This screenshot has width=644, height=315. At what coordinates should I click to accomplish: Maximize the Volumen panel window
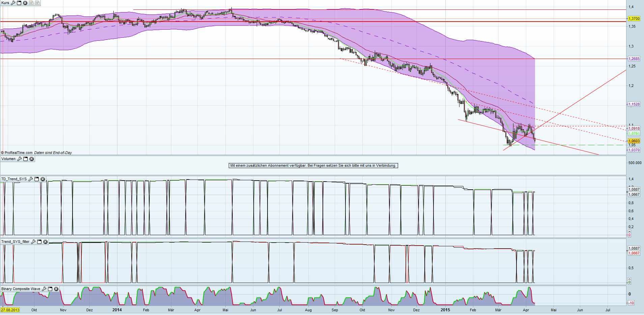pyautogui.click(x=25, y=159)
